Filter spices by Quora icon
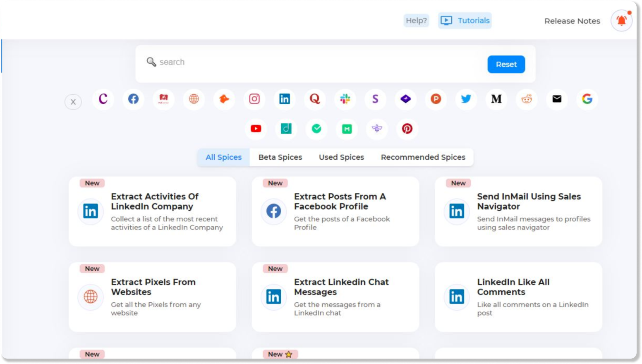Screen dimensions: 642x364 (315, 99)
